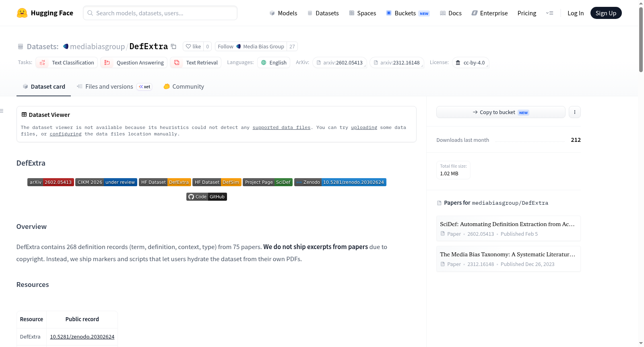The image size is (644, 347).
Task: Open the three-dot options menu beside Copy to bucket
Action: 575,112
